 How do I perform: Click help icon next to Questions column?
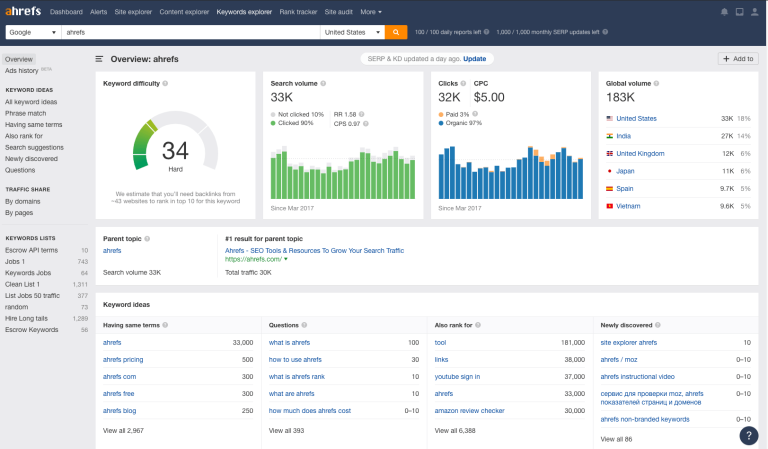pyautogui.click(x=304, y=325)
